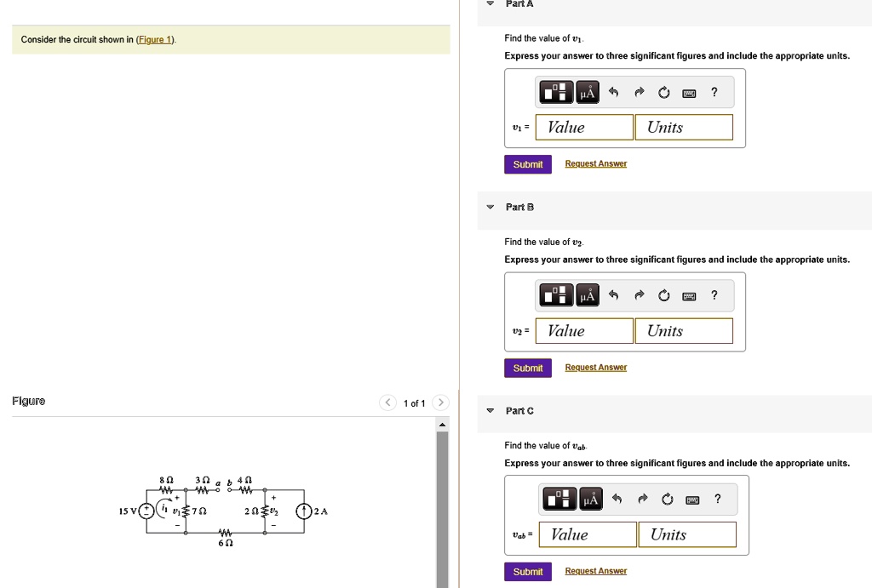Open the μÅ units menu in Part A

pyautogui.click(x=587, y=92)
